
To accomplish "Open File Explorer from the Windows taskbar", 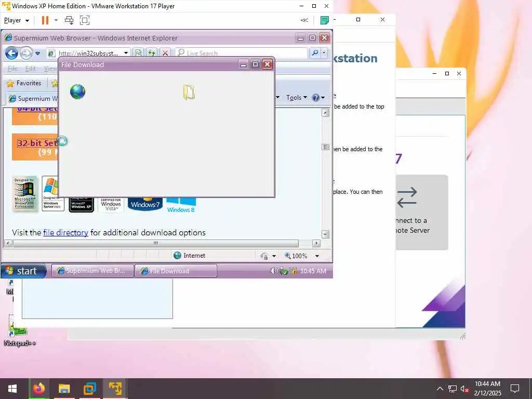I will (64, 389).
